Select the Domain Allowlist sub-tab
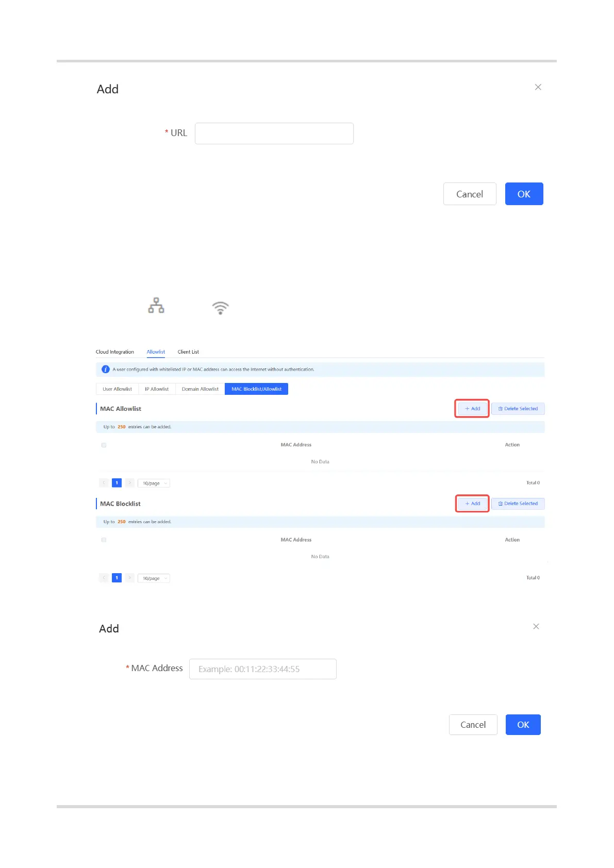 coord(200,389)
